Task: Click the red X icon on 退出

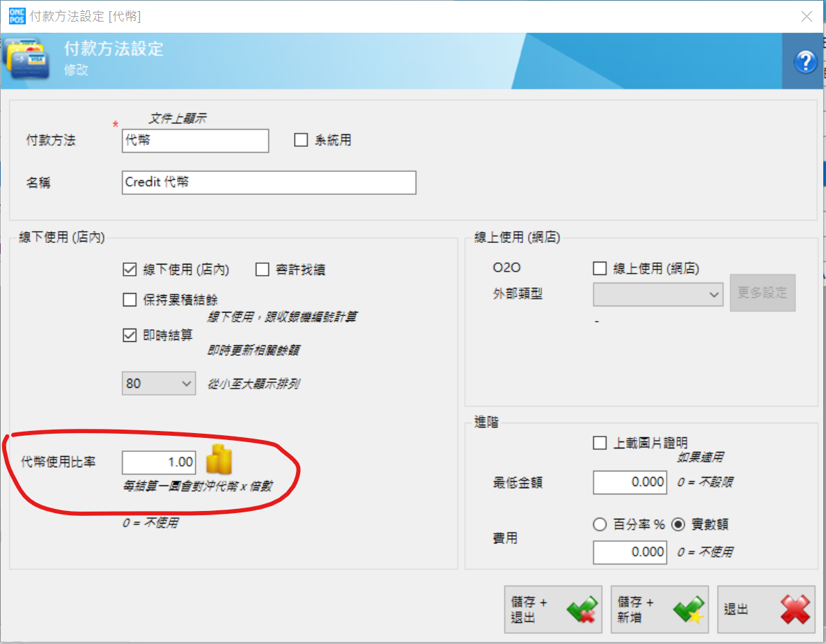Action: (795, 609)
